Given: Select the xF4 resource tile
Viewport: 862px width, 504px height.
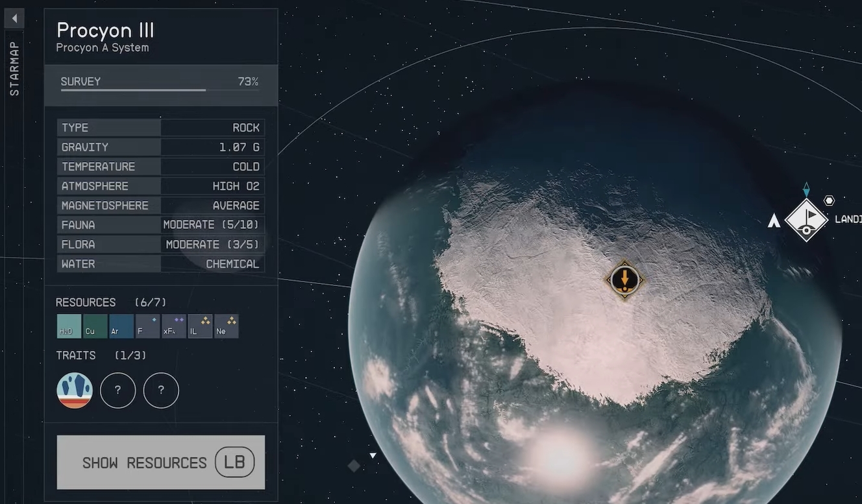Looking at the screenshot, I should coord(174,326).
